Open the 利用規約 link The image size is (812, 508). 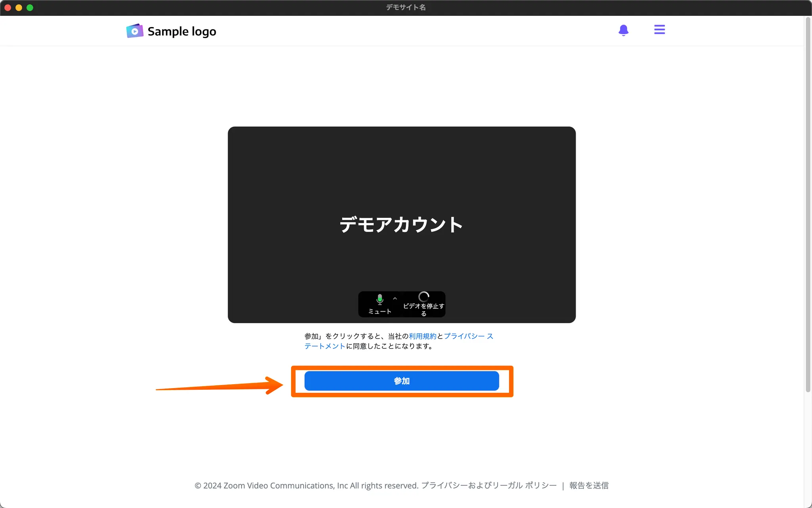422,336
